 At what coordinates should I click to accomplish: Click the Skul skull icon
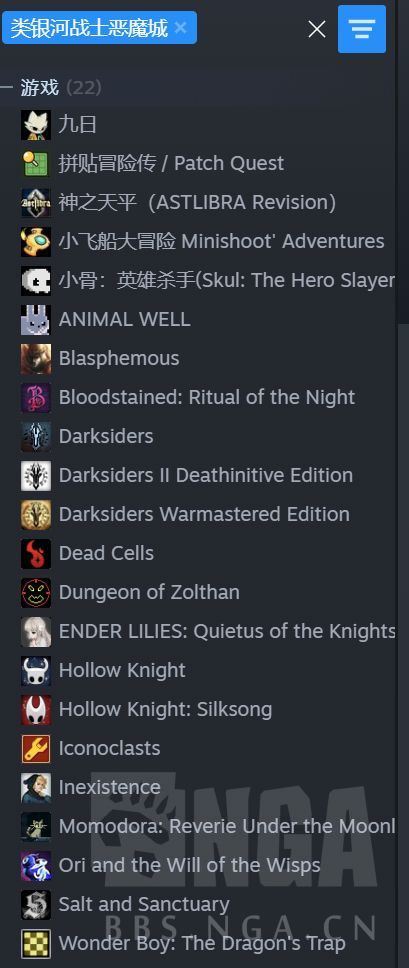pos(36,281)
